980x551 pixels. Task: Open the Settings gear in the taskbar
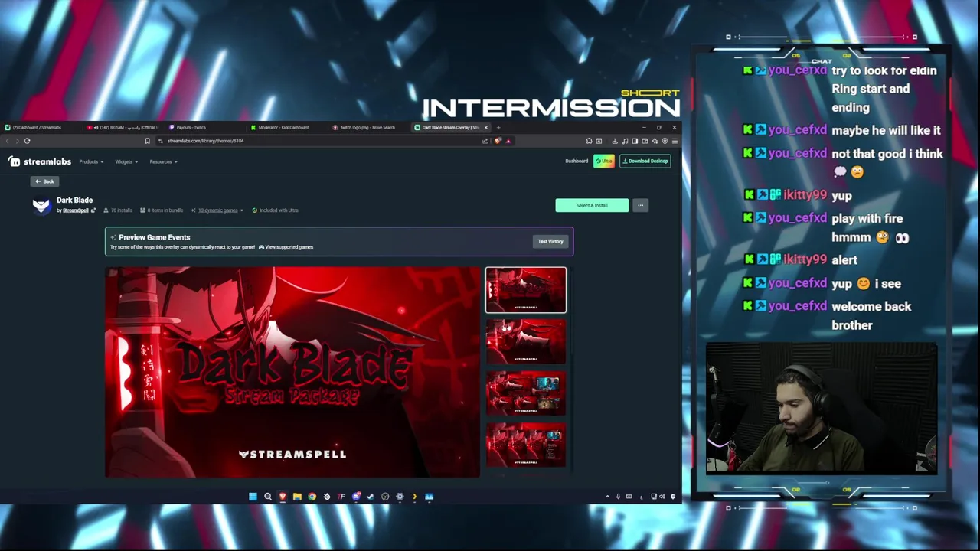[x=400, y=497]
